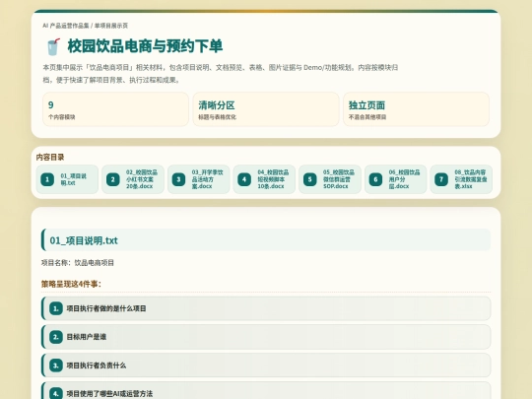Select the 清晰分区 stat card
This screenshot has height=399, width=532.
[266, 109]
